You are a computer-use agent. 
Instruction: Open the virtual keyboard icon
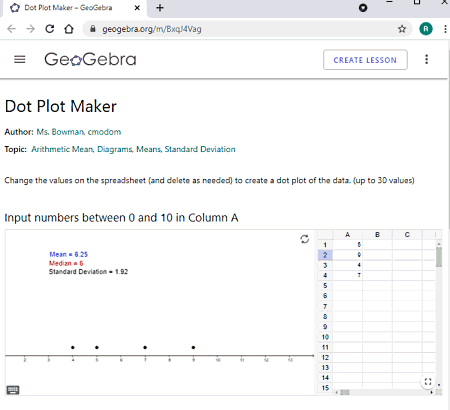13,390
